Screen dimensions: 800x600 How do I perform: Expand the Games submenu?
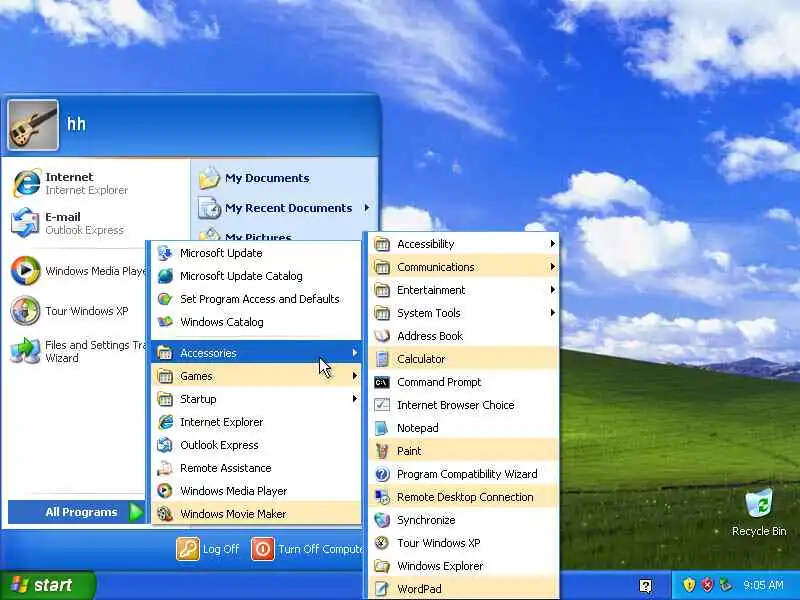256,376
